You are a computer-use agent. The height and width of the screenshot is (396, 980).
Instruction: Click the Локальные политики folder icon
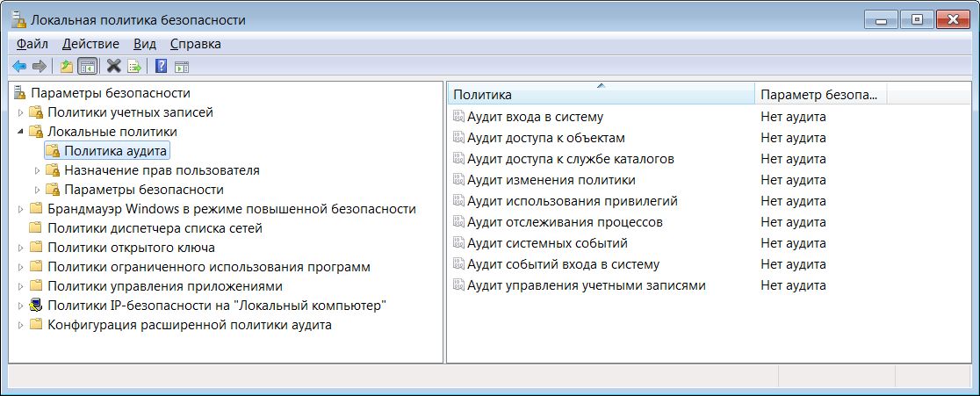37,132
